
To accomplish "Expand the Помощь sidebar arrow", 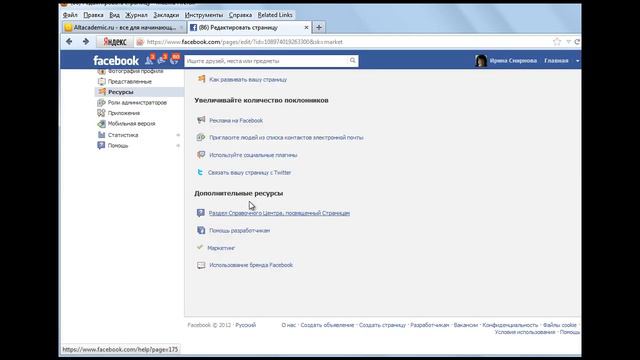I will 178,145.
